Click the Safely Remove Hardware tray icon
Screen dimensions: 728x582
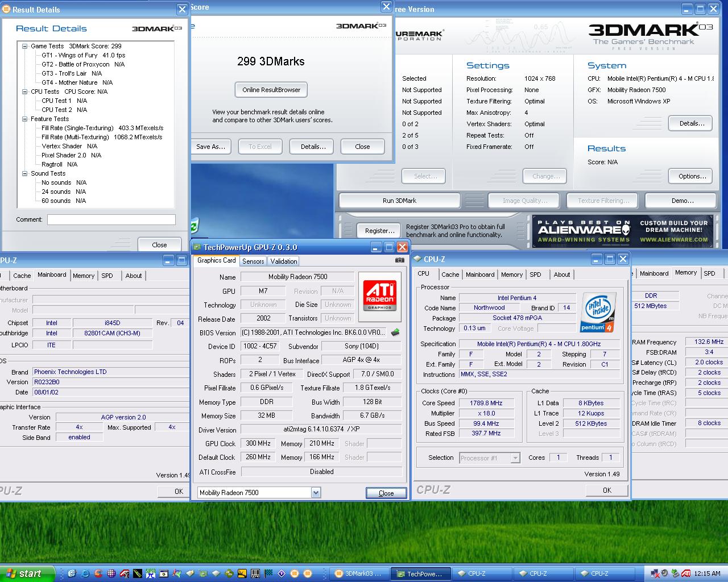point(675,573)
